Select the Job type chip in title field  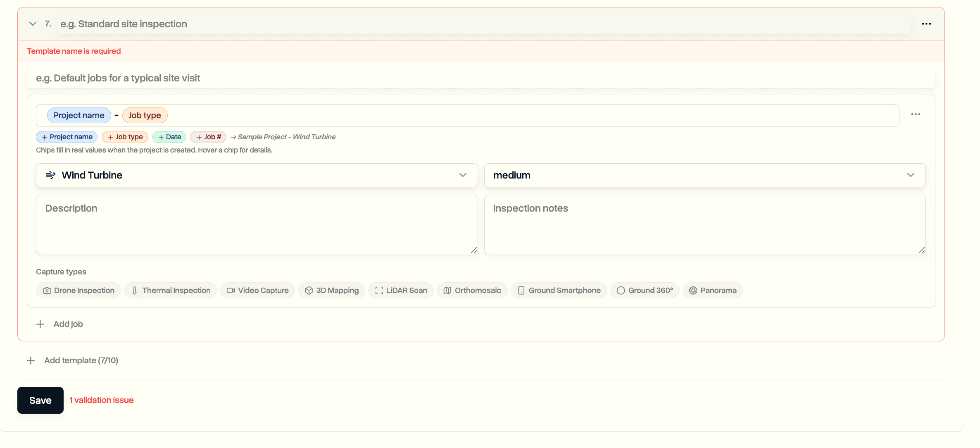[145, 115]
